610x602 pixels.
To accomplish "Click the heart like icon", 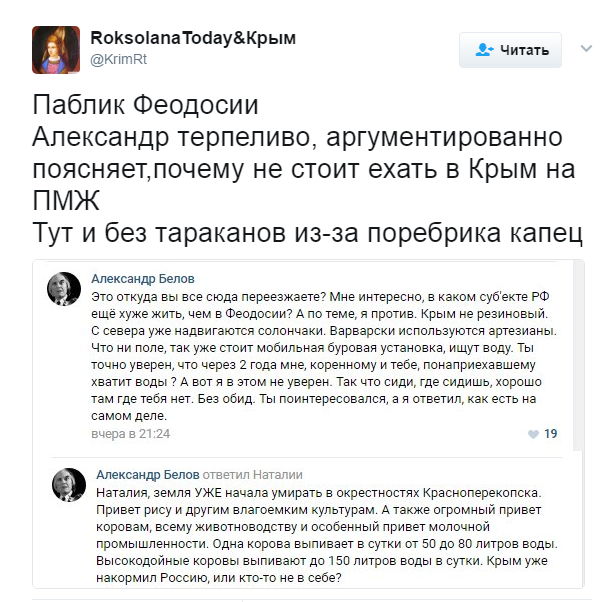I will point(533,434).
